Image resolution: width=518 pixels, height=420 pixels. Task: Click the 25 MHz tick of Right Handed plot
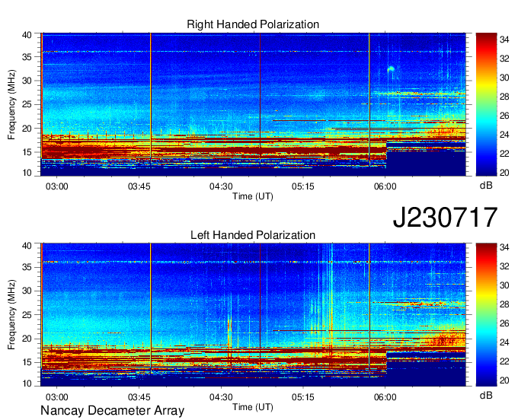pos(27,104)
